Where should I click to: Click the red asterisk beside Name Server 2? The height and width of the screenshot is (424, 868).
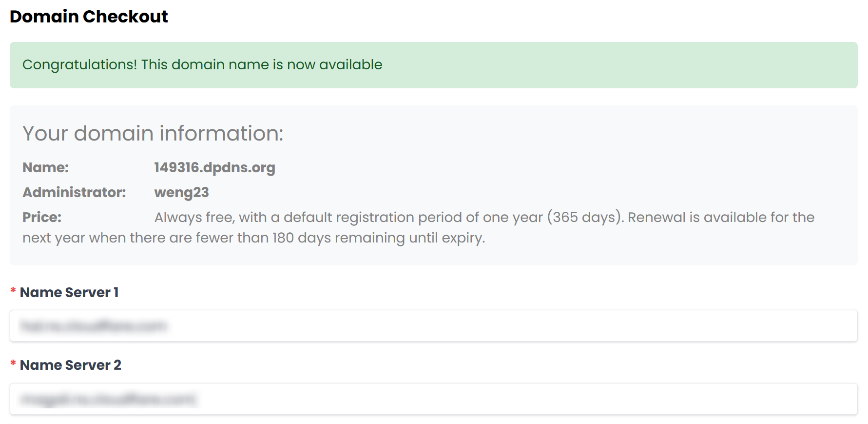(13, 363)
